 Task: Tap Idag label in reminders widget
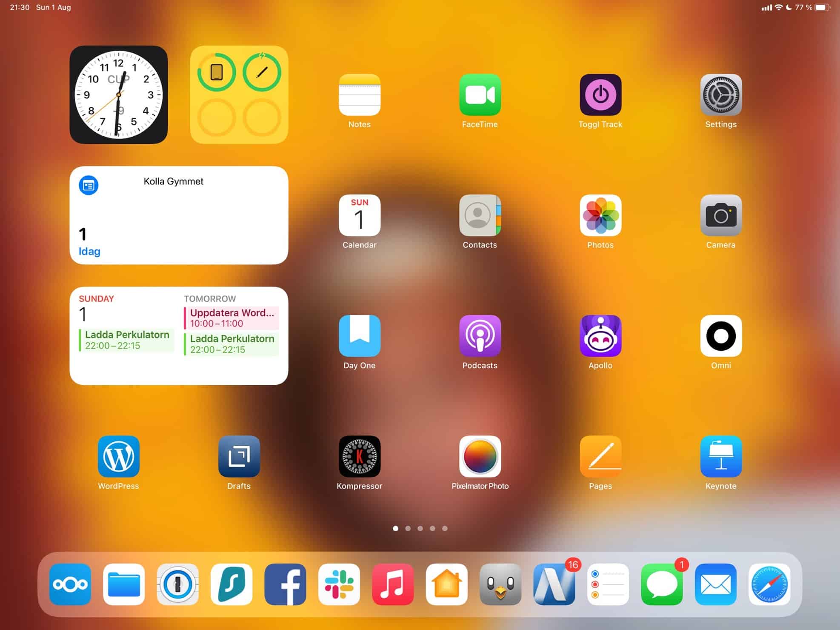[89, 252]
